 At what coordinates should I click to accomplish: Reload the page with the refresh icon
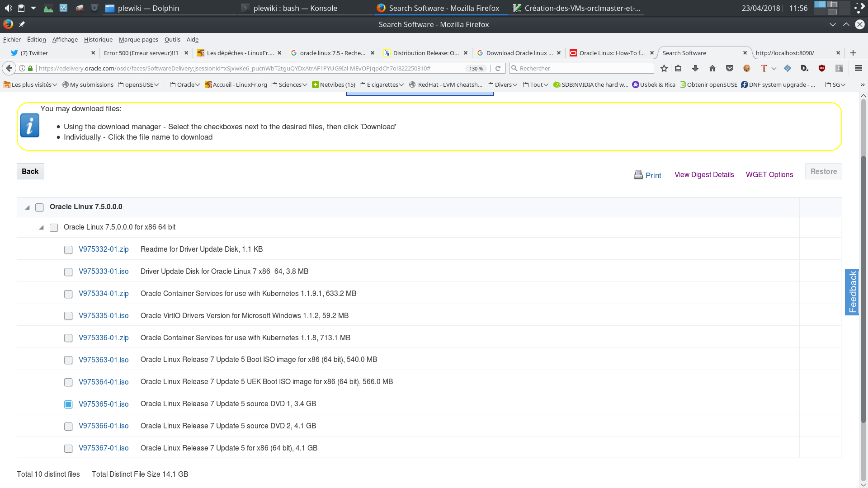(498, 68)
